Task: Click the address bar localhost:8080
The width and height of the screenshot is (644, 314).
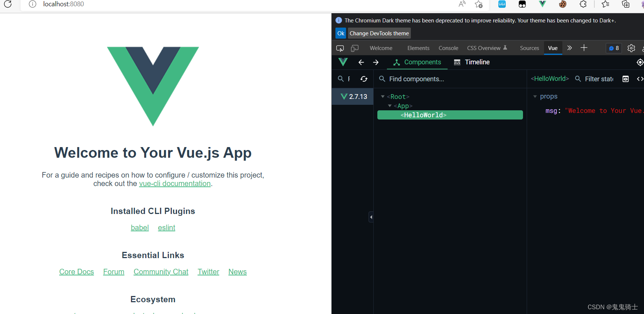Action: click(63, 4)
